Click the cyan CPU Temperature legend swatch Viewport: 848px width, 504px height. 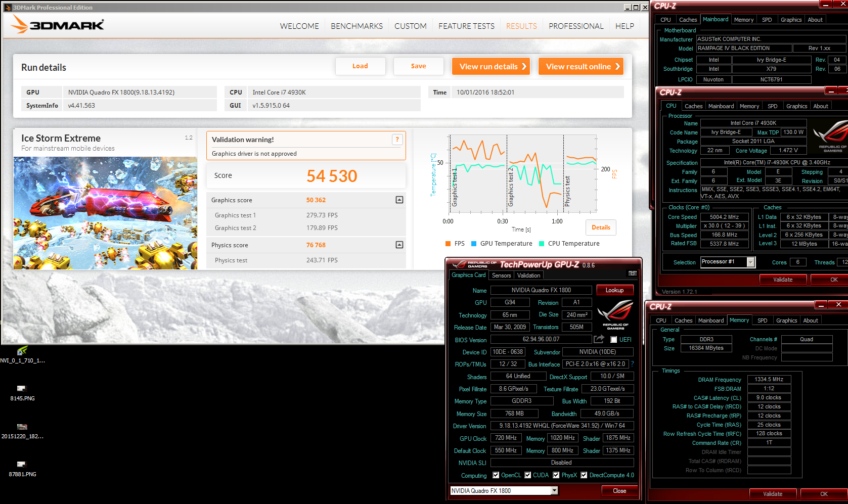click(542, 244)
